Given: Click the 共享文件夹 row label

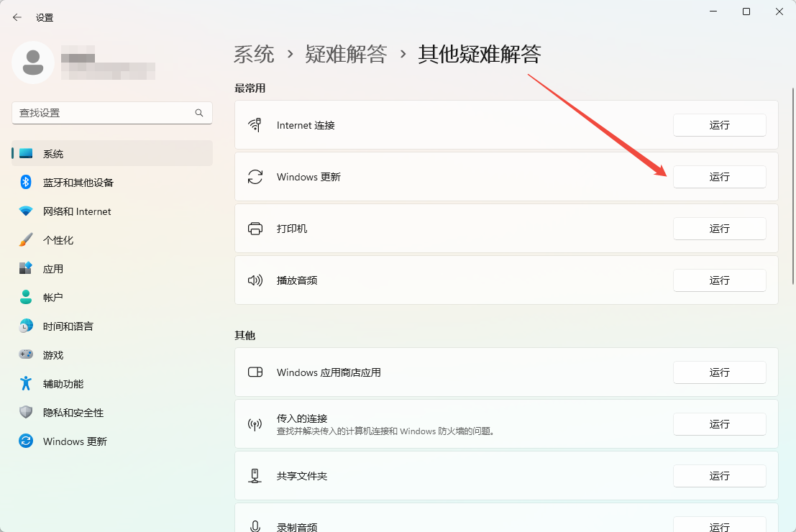Looking at the screenshot, I should tap(302, 476).
